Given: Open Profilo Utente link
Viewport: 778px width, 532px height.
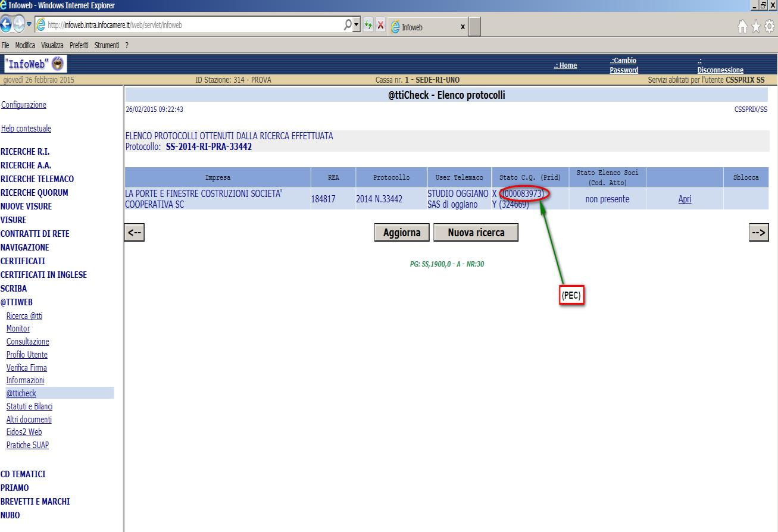Looking at the screenshot, I should point(27,355).
